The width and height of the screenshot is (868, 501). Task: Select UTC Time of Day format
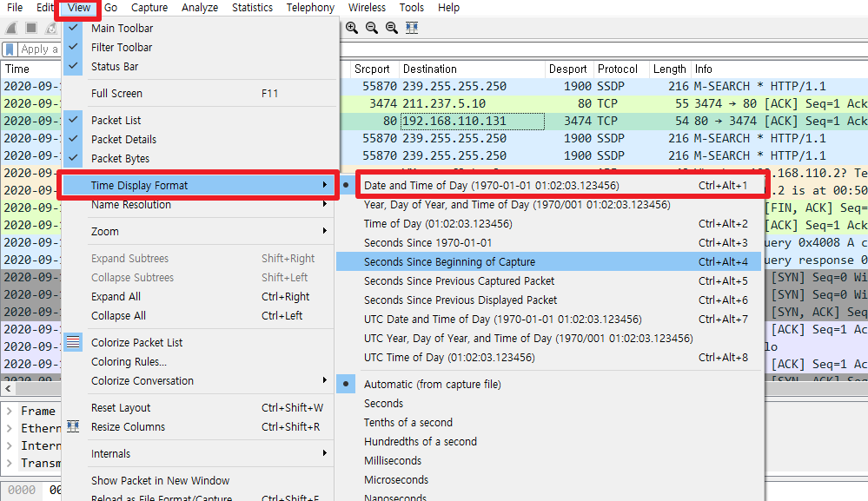click(549, 357)
